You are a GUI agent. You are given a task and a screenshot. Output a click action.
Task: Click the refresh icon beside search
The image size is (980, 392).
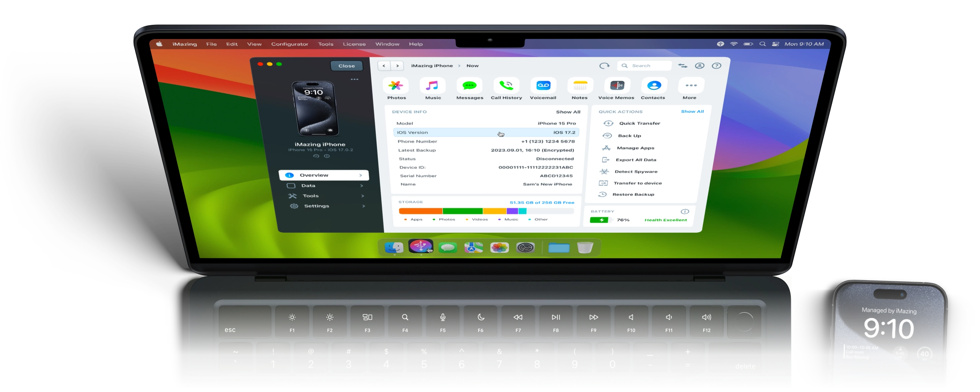(604, 66)
